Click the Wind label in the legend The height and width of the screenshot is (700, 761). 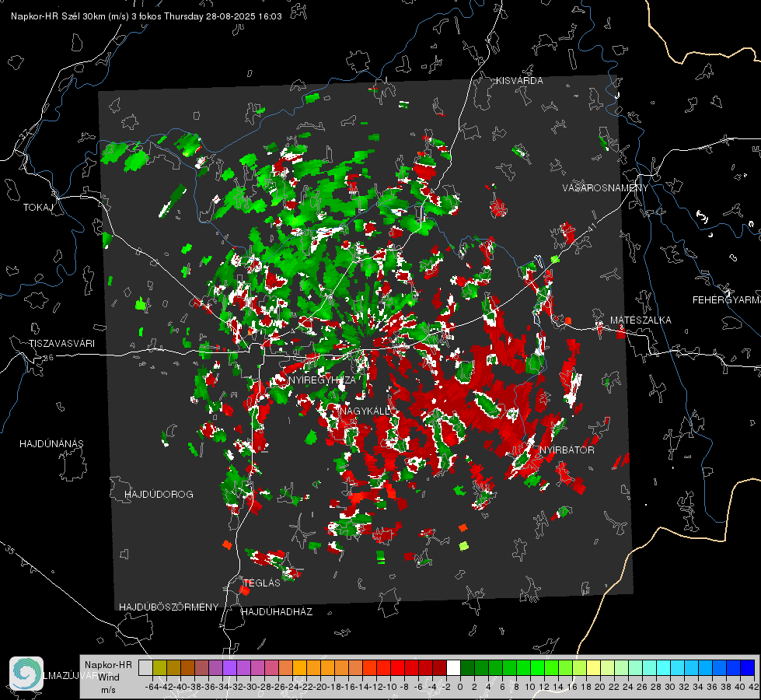109,677
